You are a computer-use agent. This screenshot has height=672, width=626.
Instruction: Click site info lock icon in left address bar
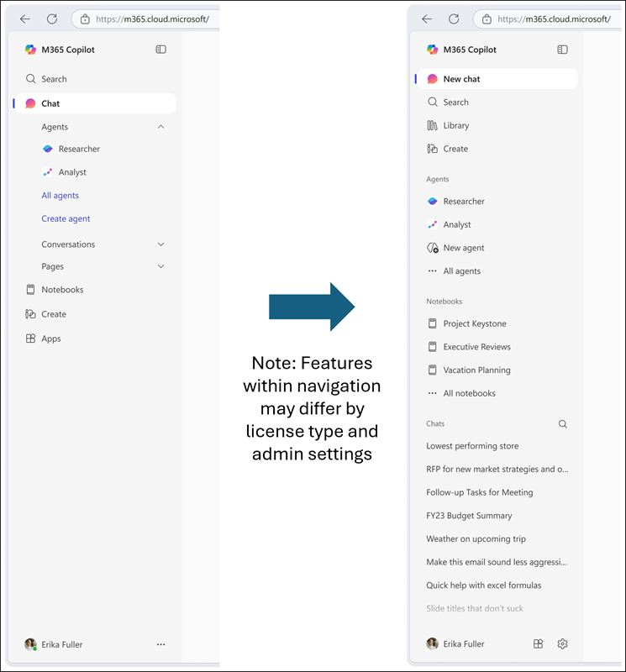click(x=85, y=18)
